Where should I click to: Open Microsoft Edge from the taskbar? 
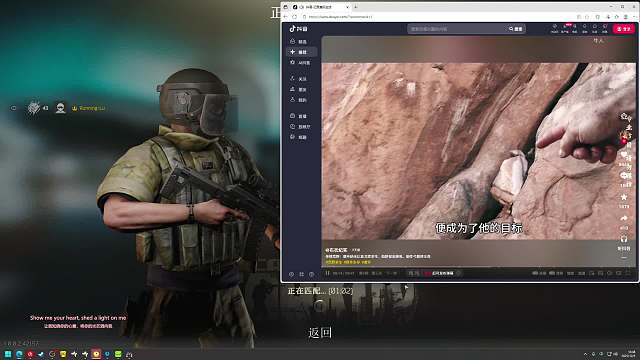click(x=19, y=354)
